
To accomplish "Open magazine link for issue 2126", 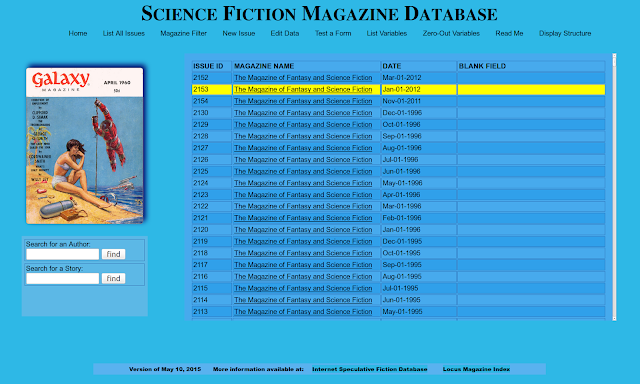I will pyautogui.click(x=303, y=160).
